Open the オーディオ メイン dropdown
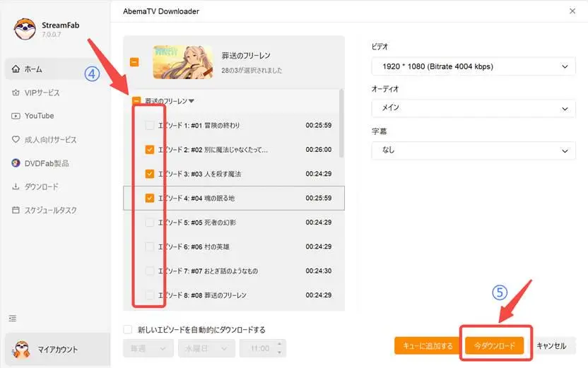The width and height of the screenshot is (588, 368). click(x=474, y=108)
